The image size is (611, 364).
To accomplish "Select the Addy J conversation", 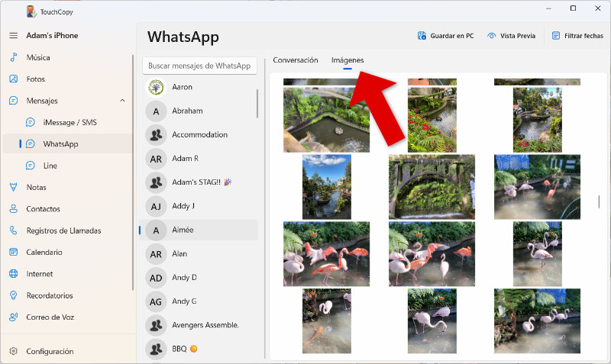I will coord(199,206).
